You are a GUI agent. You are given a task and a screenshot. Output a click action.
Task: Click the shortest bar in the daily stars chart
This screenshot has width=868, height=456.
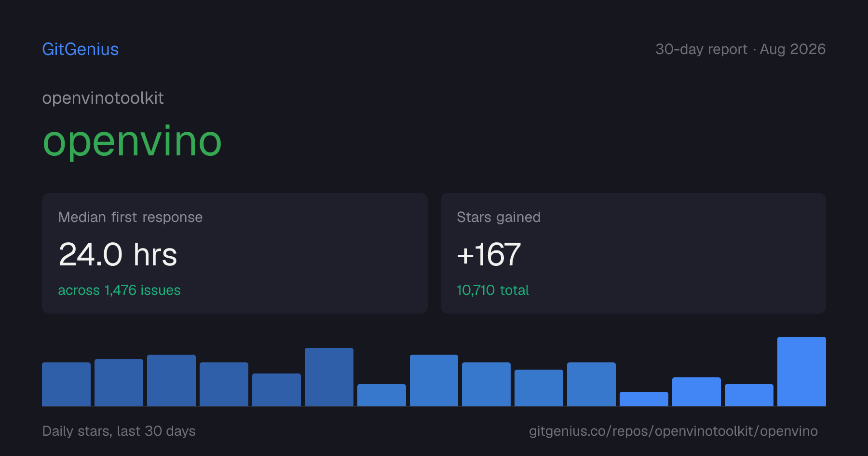[644, 399]
